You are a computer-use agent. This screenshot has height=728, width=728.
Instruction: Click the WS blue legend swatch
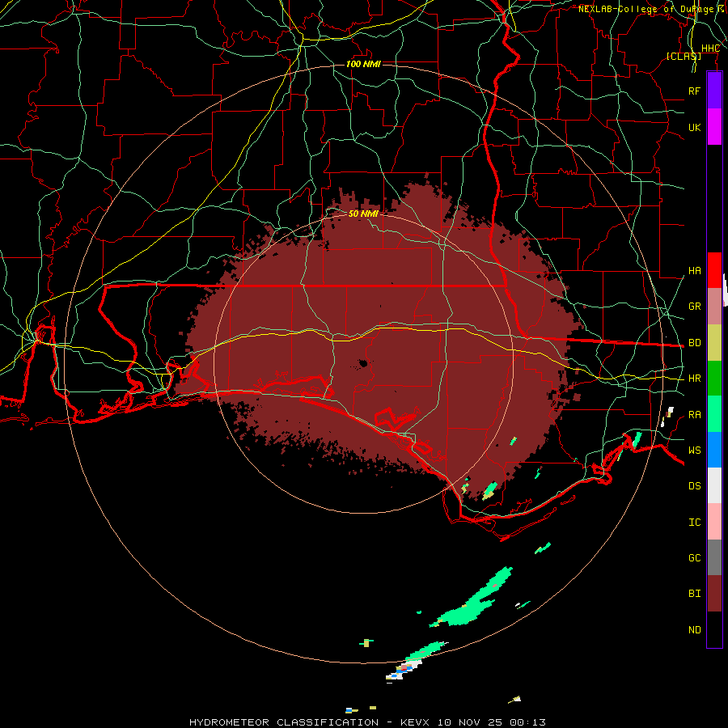(x=714, y=450)
